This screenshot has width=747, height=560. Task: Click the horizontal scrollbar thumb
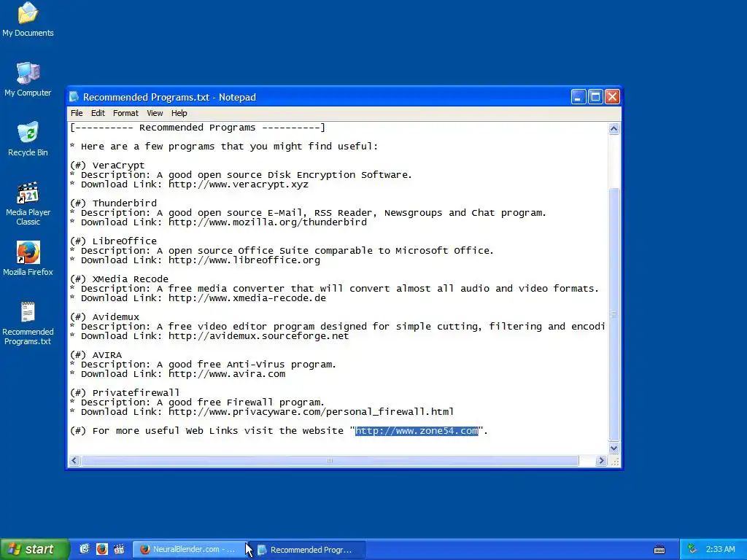[330, 461]
